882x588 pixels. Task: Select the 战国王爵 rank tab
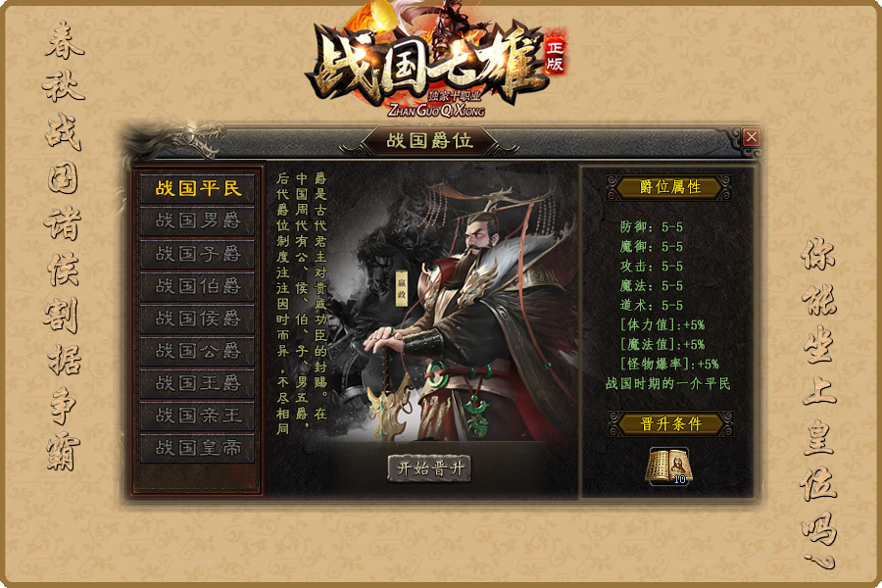click(198, 383)
